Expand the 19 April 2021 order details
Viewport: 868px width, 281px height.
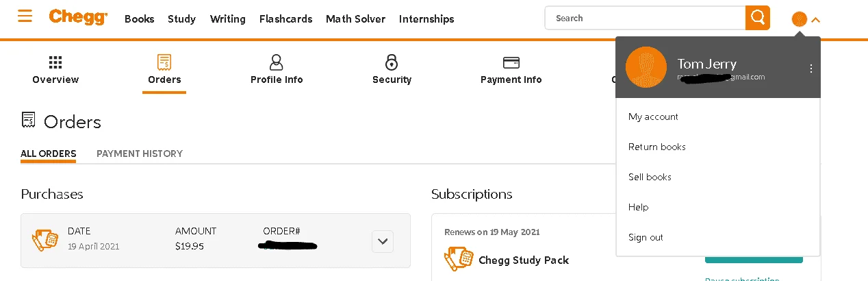click(383, 241)
